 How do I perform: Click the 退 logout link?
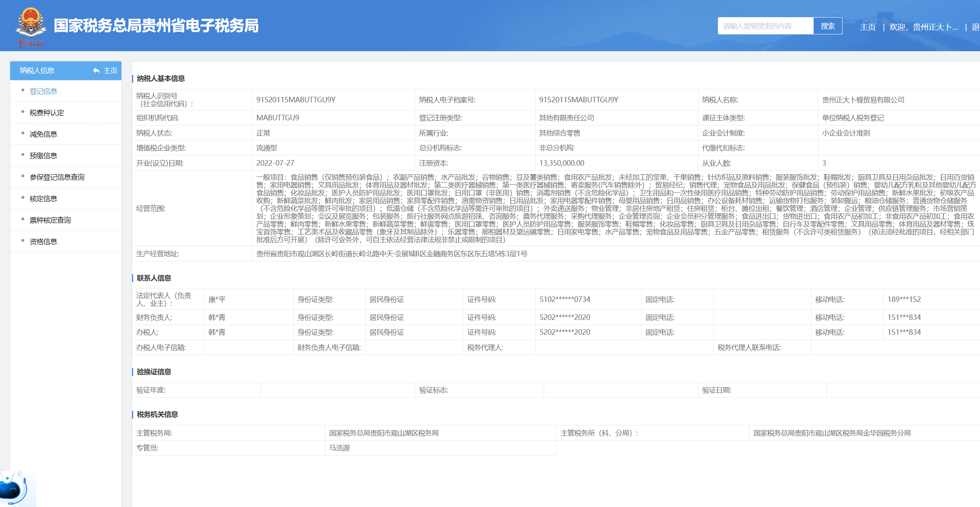coord(975,27)
